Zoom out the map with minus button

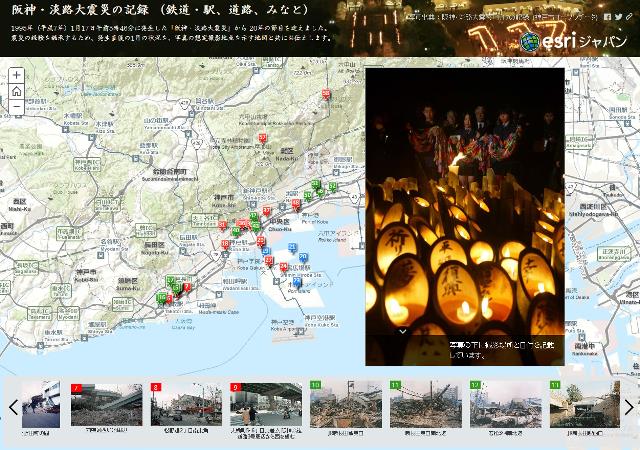[x=16, y=107]
